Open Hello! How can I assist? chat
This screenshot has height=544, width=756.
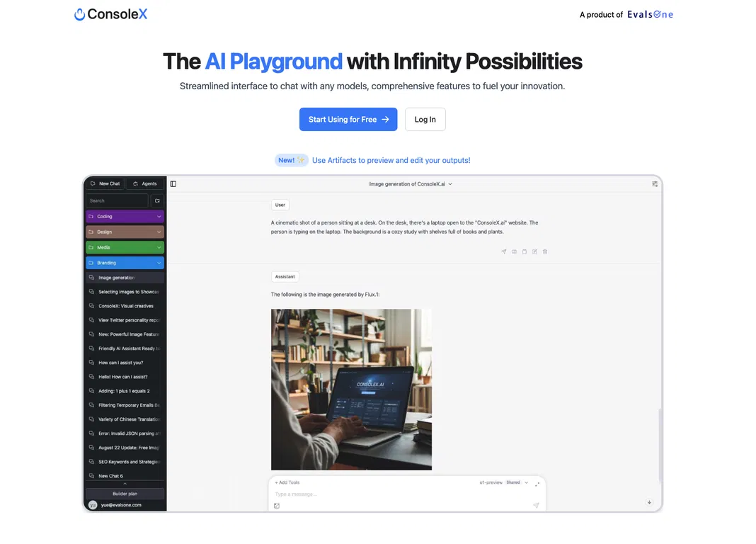[125, 377]
